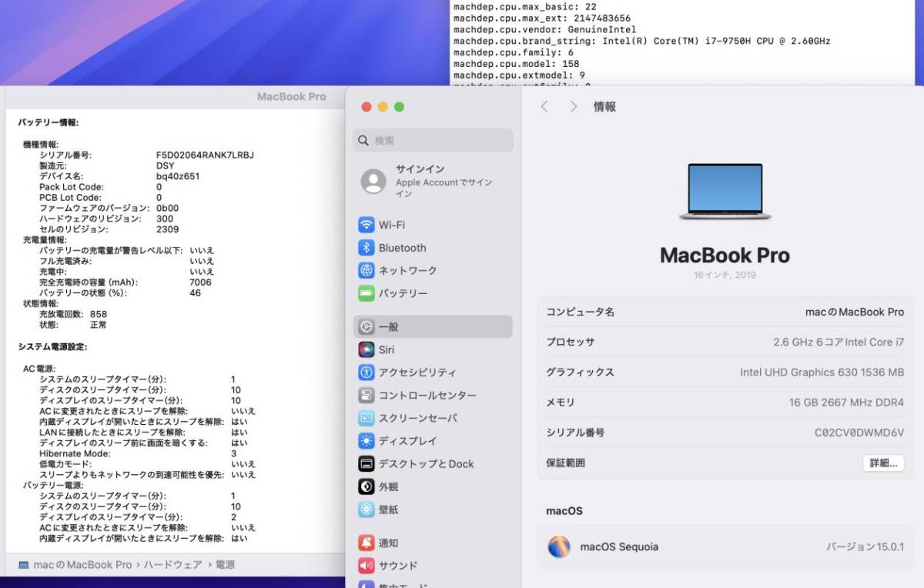
Task: Focus the 検索 search field
Action: (x=433, y=140)
